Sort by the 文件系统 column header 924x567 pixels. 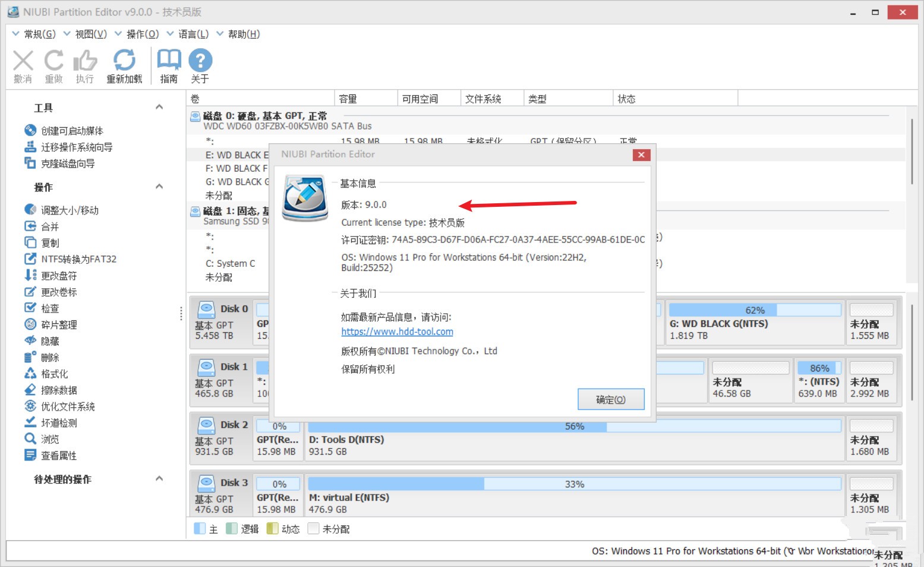493,99
